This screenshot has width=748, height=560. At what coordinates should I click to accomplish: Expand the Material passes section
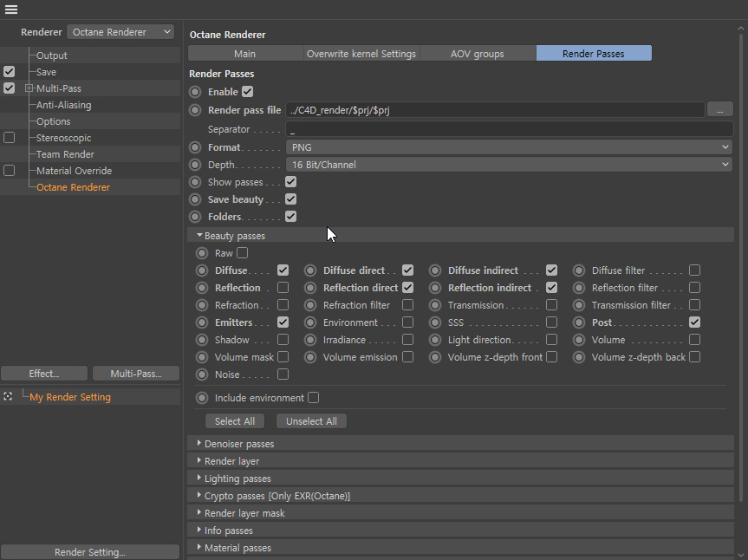tap(199, 548)
